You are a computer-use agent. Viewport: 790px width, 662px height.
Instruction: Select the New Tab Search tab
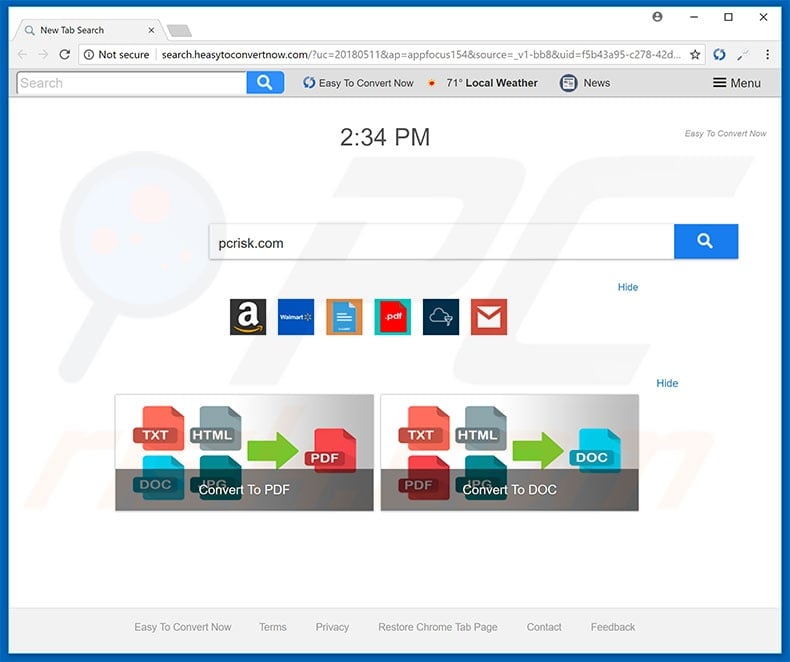pyautogui.click(x=88, y=30)
